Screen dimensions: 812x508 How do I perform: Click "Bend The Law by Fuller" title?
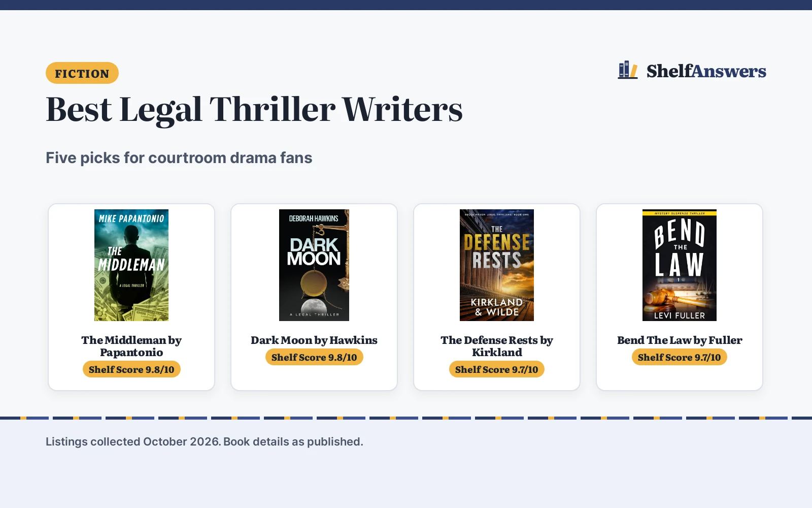[x=680, y=340]
